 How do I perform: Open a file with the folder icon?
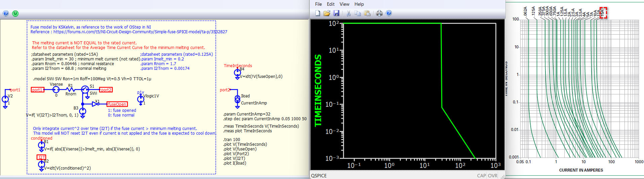click(x=327, y=13)
